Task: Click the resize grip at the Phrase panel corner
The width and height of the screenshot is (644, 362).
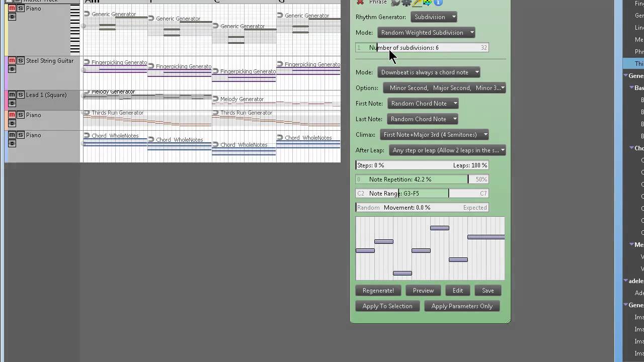Action: coord(508,320)
